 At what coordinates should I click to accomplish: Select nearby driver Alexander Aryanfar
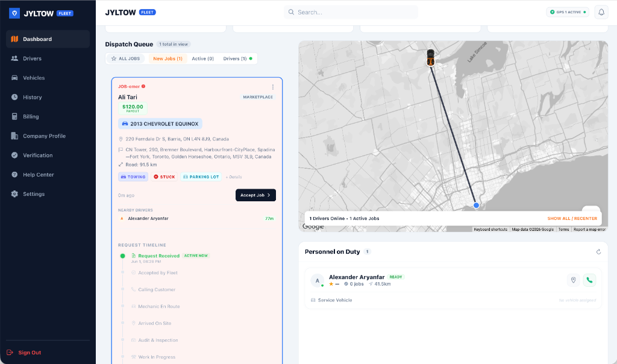click(x=148, y=218)
